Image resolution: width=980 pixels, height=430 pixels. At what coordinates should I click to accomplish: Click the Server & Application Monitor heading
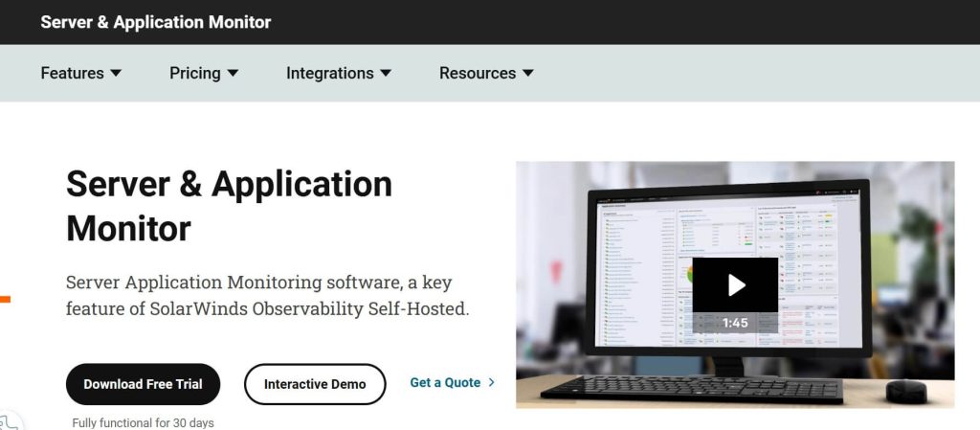point(229,206)
